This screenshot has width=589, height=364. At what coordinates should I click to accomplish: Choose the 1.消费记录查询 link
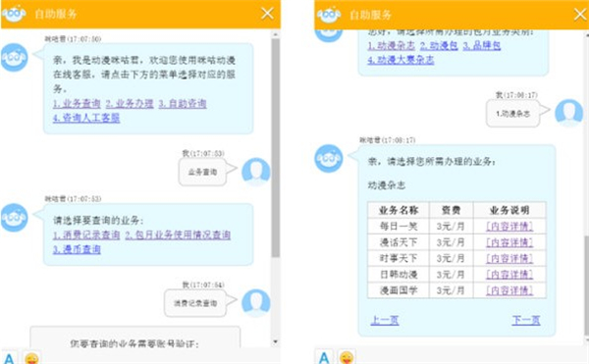click(x=86, y=234)
